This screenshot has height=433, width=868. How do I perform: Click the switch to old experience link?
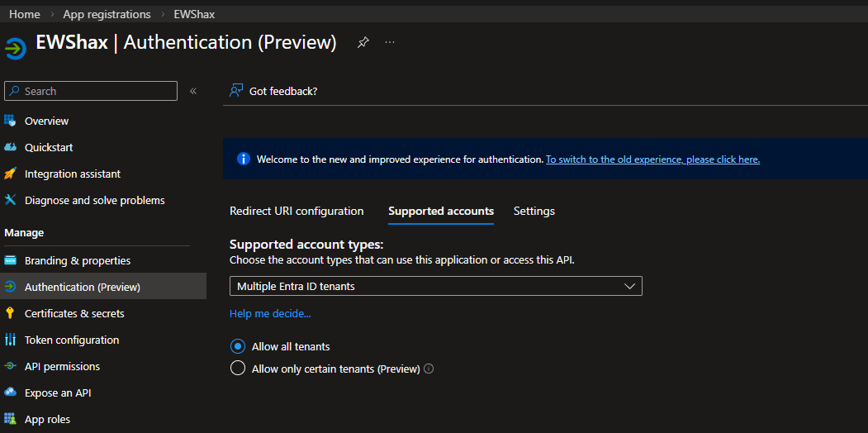pos(652,159)
